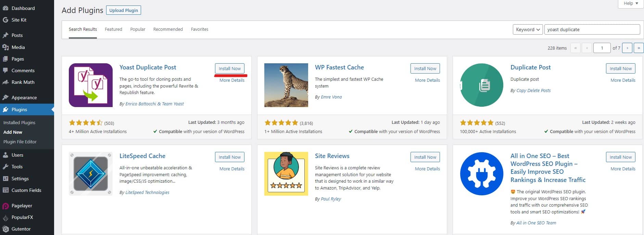Open author link All in One SEO Team

536,223
